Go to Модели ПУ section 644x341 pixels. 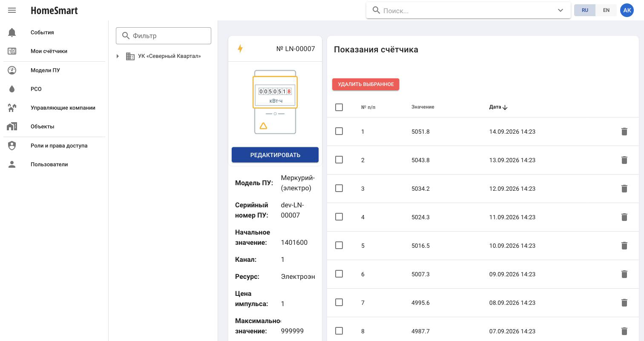pyautogui.click(x=54, y=70)
